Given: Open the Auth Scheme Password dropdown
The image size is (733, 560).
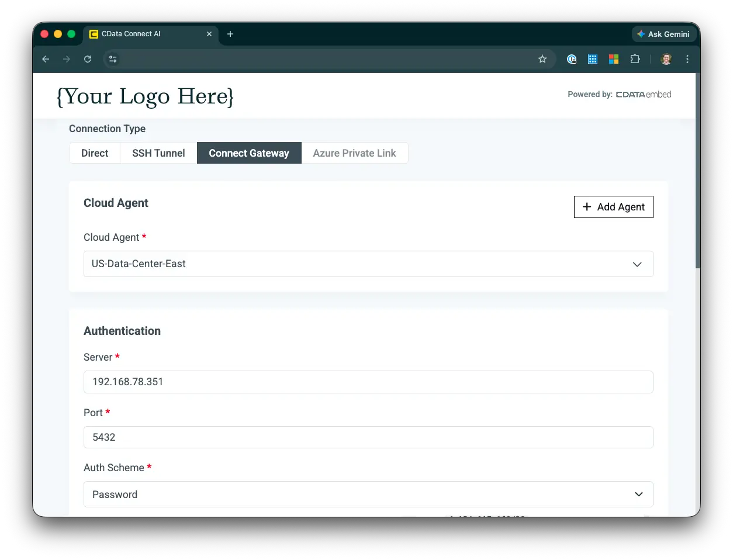Looking at the screenshot, I should coord(368,495).
